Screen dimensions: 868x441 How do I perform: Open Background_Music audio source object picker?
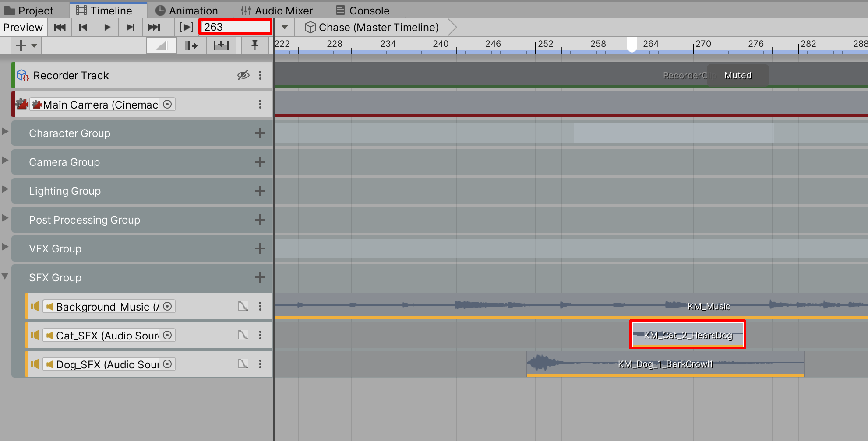point(167,306)
